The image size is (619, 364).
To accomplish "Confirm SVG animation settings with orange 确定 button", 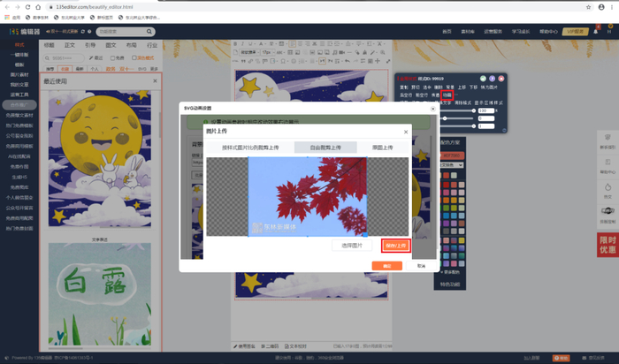I will (x=387, y=266).
